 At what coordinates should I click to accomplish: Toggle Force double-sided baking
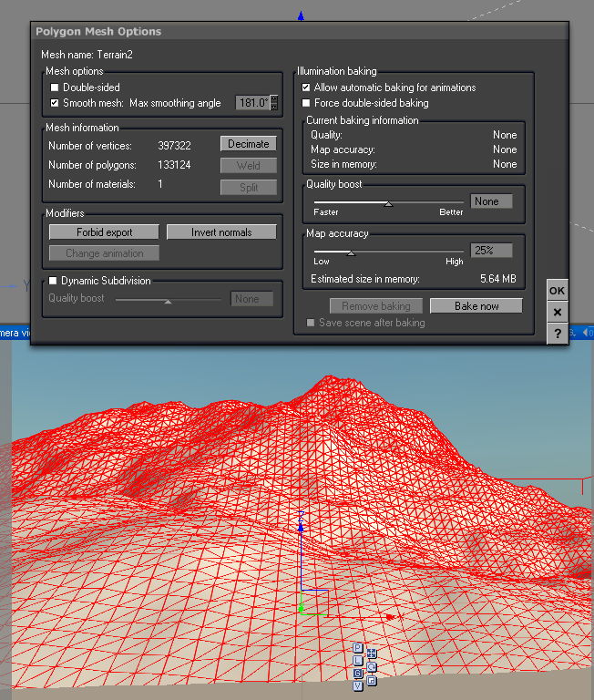307,103
